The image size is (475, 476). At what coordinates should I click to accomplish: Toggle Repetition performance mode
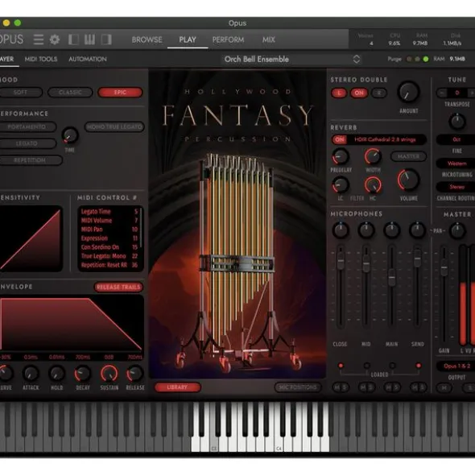point(31,160)
